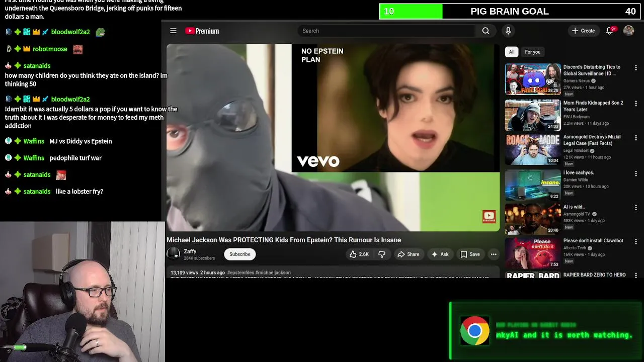Click the #michaeljackson hashtag
The height and width of the screenshot is (362, 644).
tap(273, 273)
